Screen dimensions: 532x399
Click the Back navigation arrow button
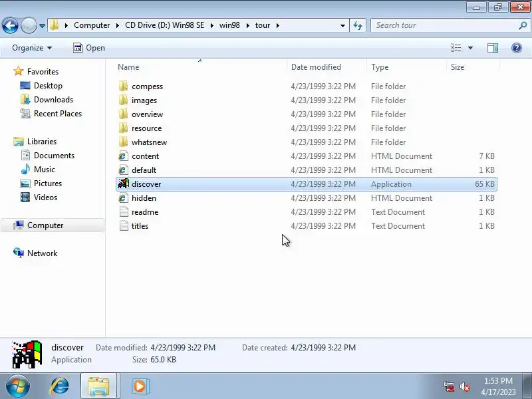pyautogui.click(x=10, y=25)
